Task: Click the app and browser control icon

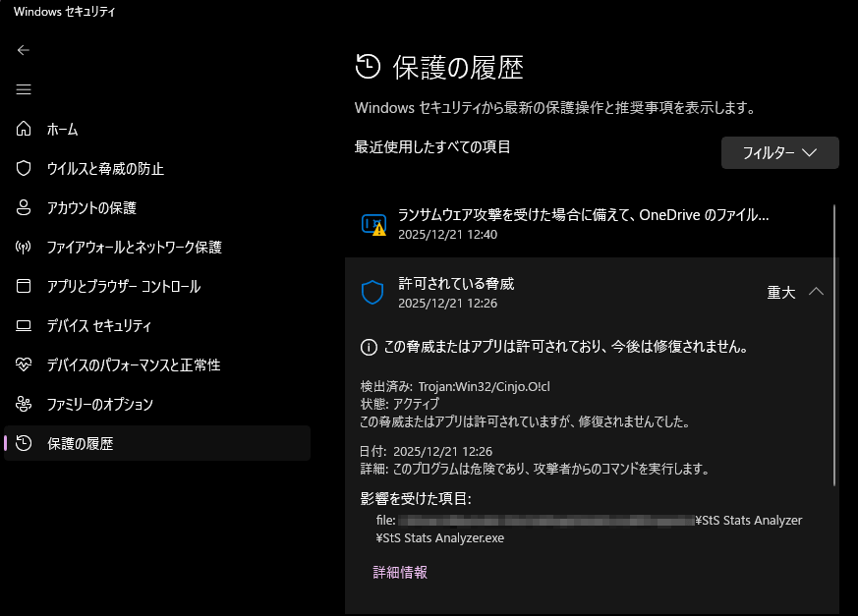Action: (x=24, y=286)
